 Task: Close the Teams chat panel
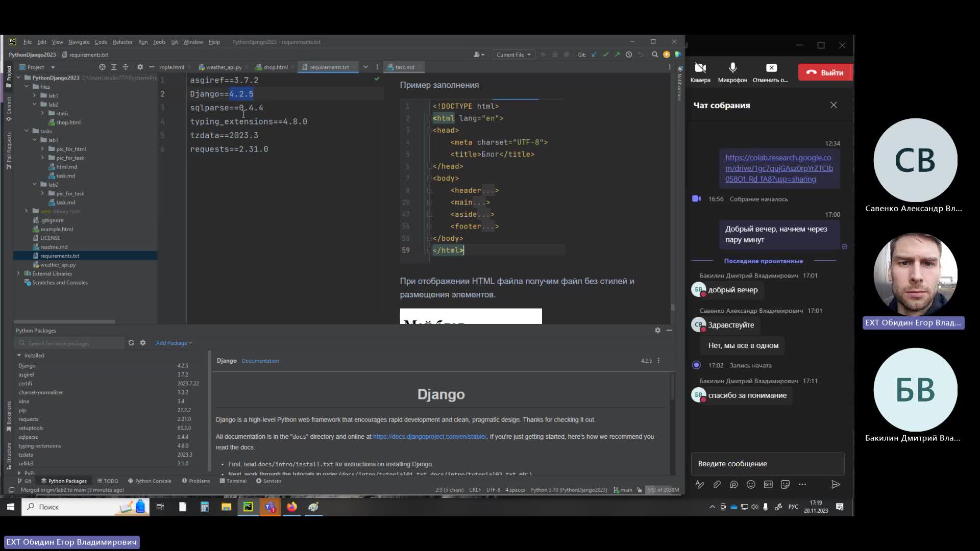(x=834, y=105)
